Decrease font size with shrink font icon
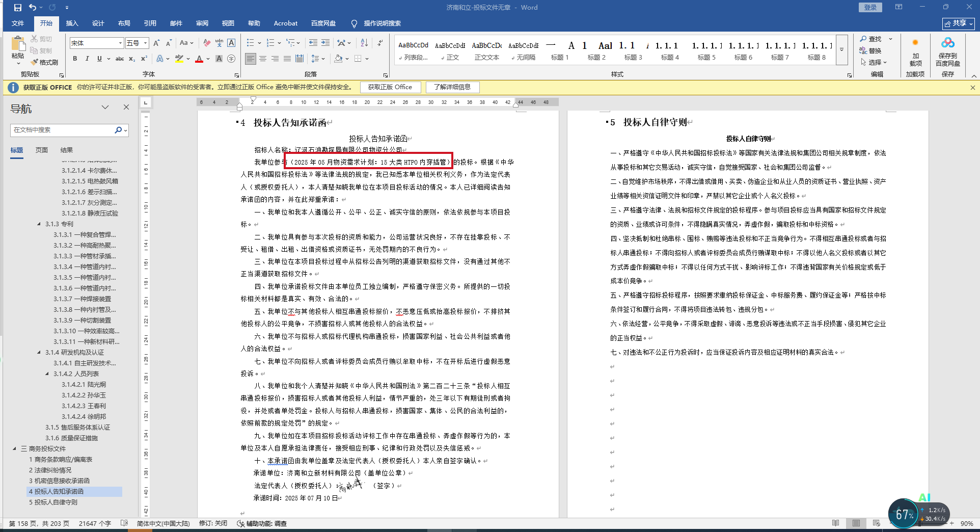Viewport: 980px width, 532px height. click(169, 43)
